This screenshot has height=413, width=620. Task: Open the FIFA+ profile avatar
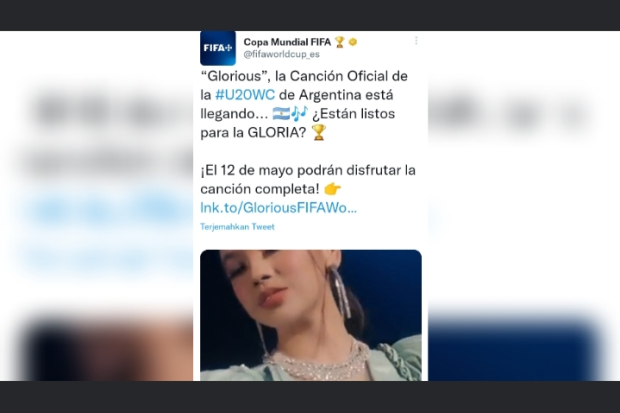tap(218, 48)
